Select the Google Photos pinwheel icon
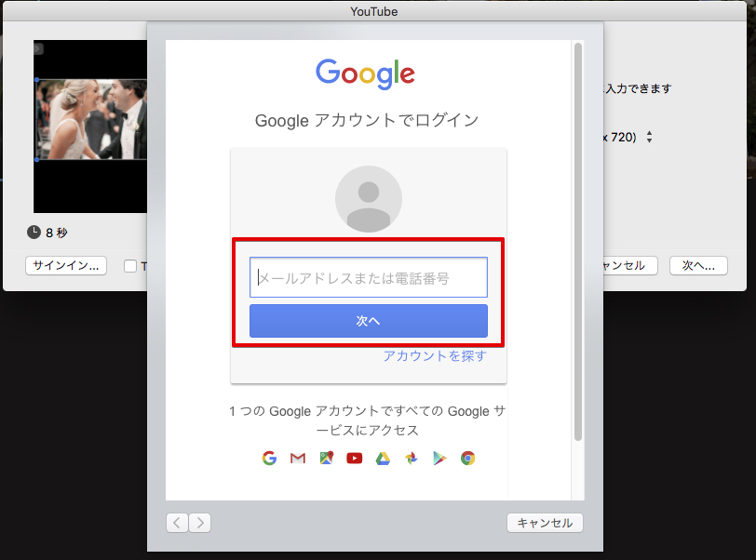756x560 pixels. click(411, 458)
